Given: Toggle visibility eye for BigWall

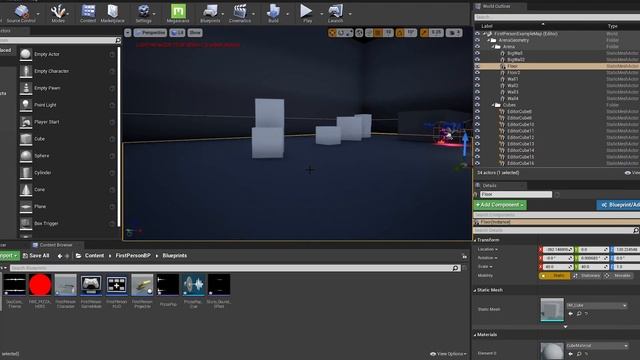Looking at the screenshot, I should (x=477, y=53).
